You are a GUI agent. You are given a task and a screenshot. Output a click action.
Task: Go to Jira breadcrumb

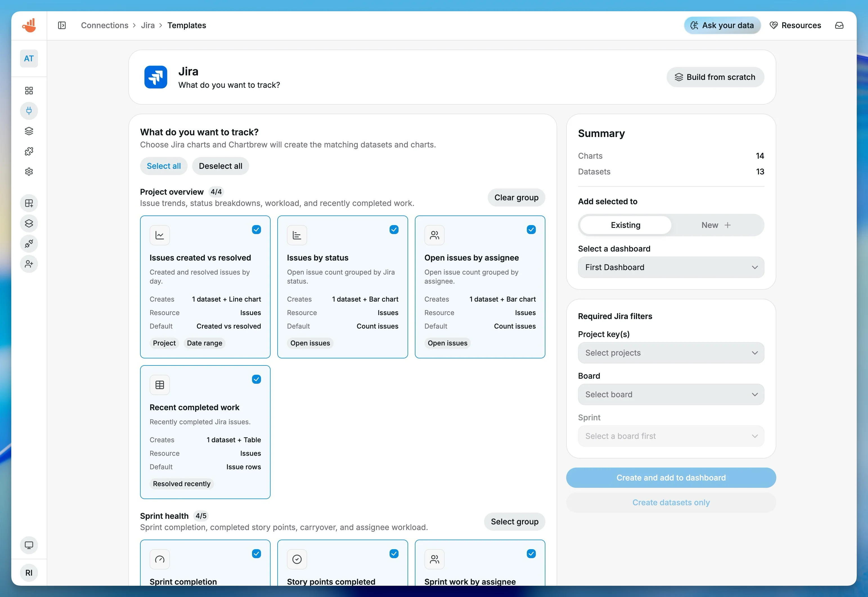148,25
